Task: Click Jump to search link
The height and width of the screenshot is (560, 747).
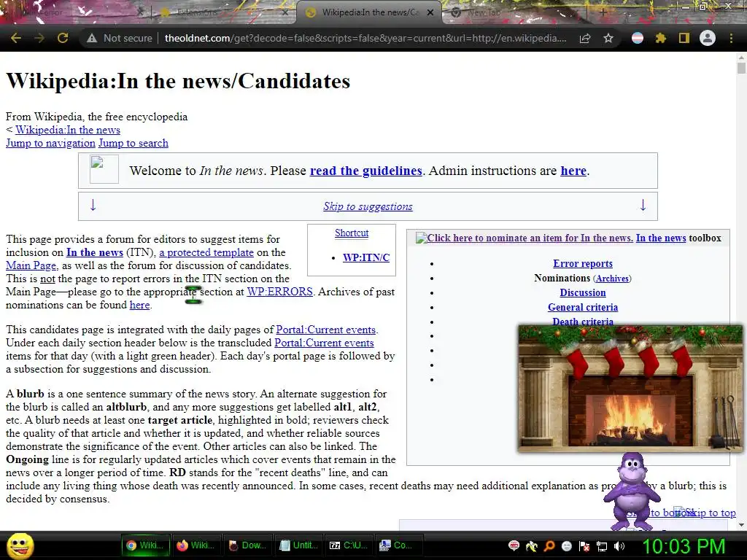Action: (133, 143)
